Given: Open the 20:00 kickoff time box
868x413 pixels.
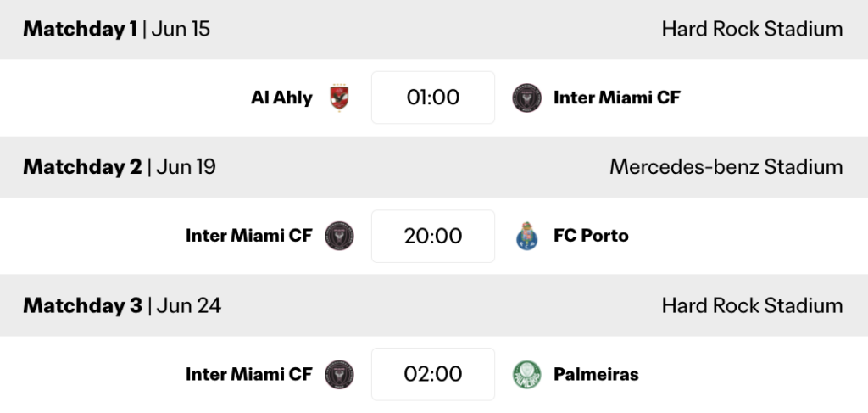Looking at the screenshot, I should pyautogui.click(x=432, y=236).
